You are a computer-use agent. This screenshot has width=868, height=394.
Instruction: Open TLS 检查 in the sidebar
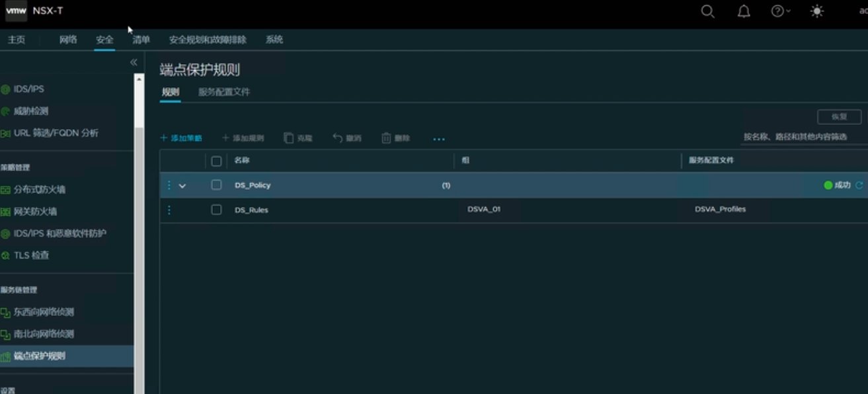[x=31, y=255]
